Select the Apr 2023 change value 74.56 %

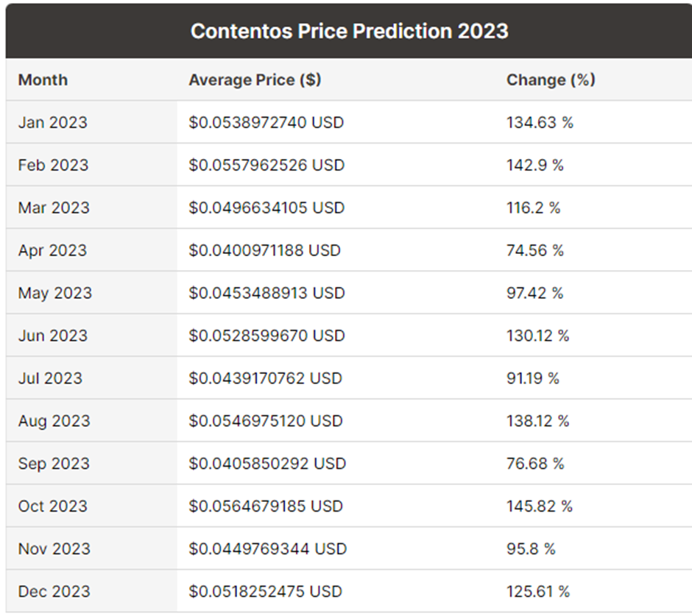[535, 250]
